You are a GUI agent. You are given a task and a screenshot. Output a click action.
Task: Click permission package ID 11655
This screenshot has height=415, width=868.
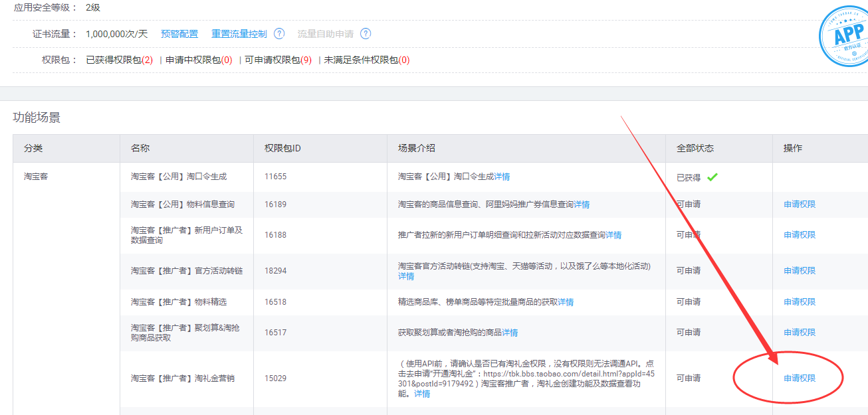(275, 177)
